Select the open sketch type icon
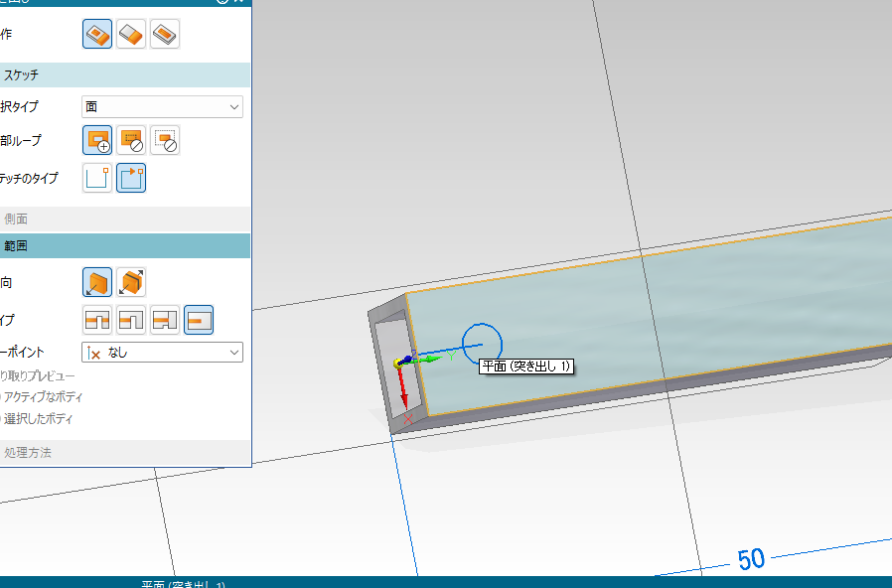Screen dimensions: 892x588 point(97,179)
